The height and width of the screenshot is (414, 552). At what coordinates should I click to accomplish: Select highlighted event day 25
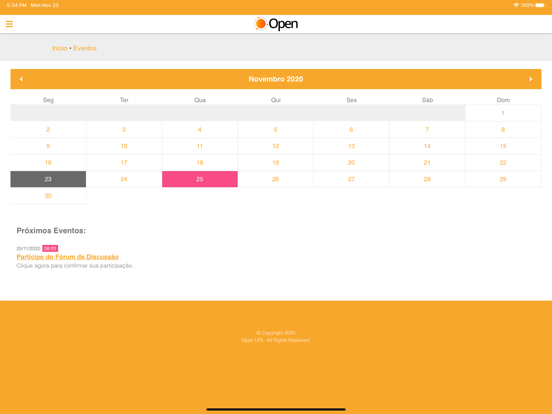(x=200, y=179)
